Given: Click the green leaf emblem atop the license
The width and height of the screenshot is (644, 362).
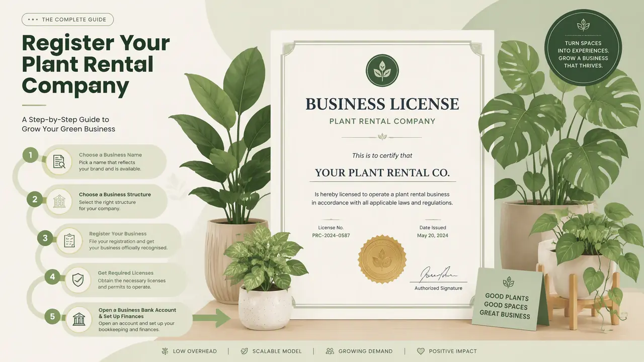Looking at the screenshot, I should pos(382,70).
